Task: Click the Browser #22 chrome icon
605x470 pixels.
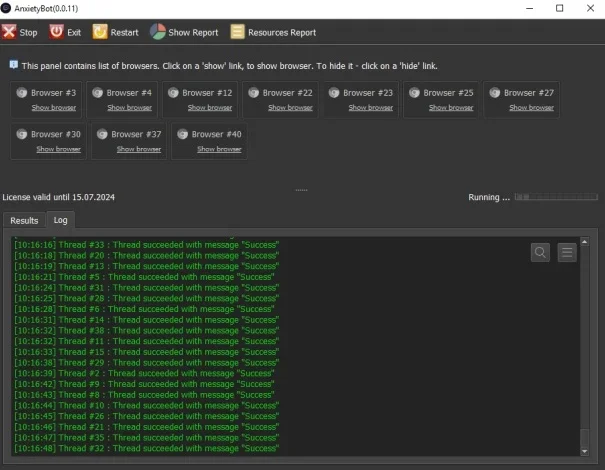Action: [253, 93]
